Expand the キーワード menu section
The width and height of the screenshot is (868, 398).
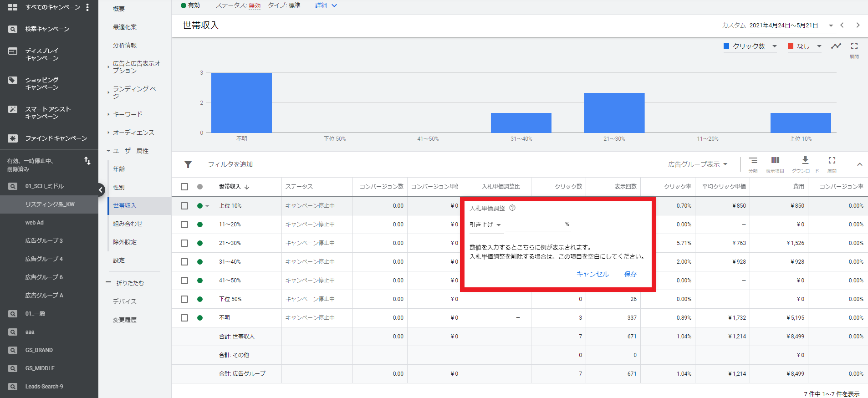point(128,114)
